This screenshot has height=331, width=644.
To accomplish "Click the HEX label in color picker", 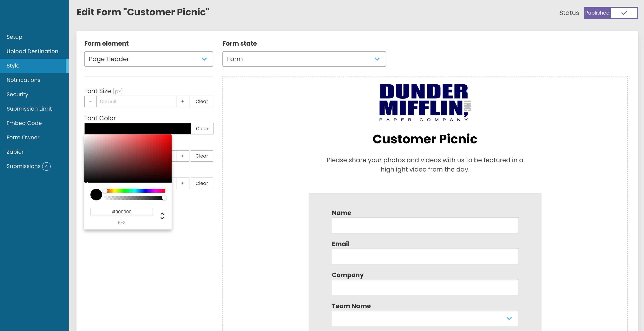I will (122, 223).
